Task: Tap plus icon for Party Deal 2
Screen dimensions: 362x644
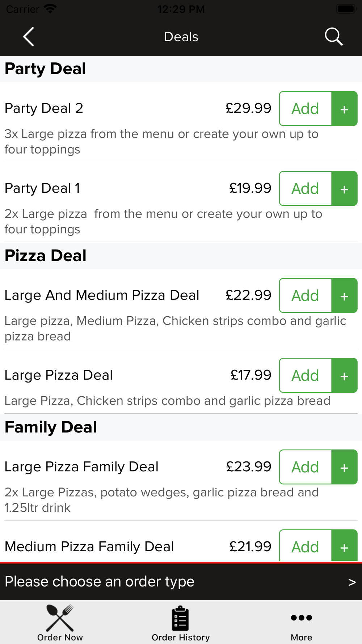Action: click(345, 109)
